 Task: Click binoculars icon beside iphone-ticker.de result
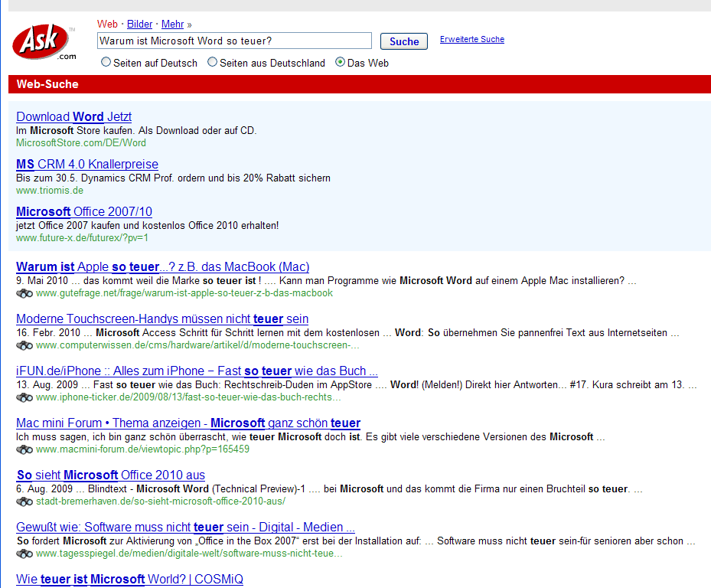[x=24, y=397]
